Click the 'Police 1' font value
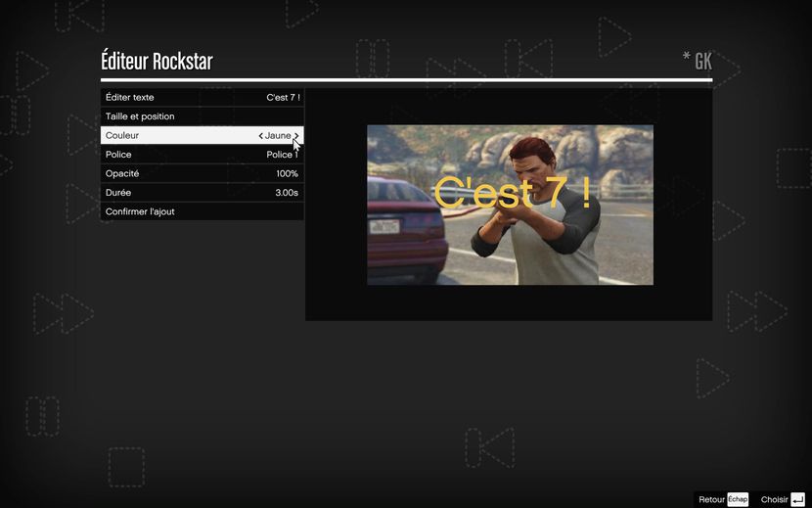This screenshot has width=812, height=508. point(282,155)
